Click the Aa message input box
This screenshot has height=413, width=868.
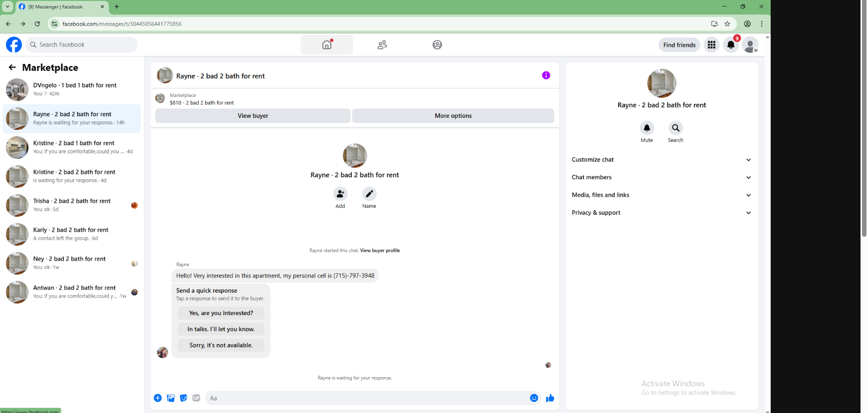pyautogui.click(x=367, y=398)
